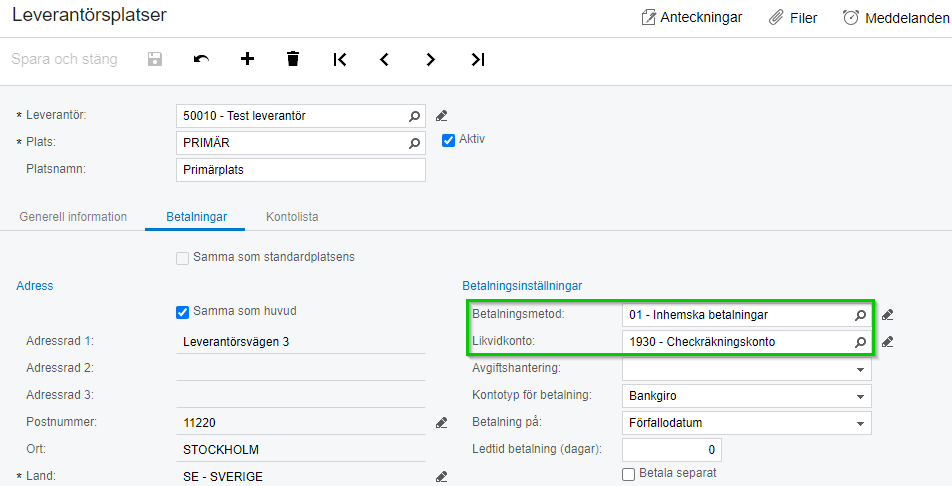Open Kontotyp för betalning dropdown
952x486 pixels.
pyautogui.click(x=860, y=396)
